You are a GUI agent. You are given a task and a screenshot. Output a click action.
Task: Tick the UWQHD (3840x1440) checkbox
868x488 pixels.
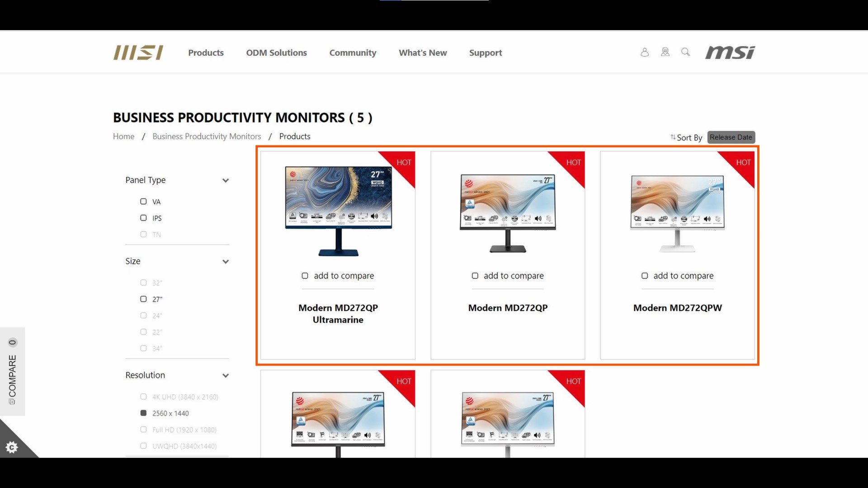tap(143, 446)
